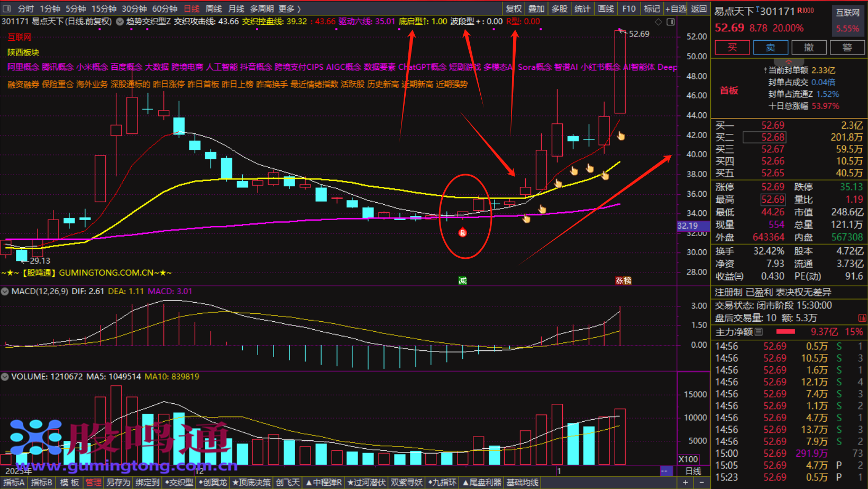Zoom in chart with plus button
The height and width of the screenshot is (489, 868).
click(x=686, y=482)
